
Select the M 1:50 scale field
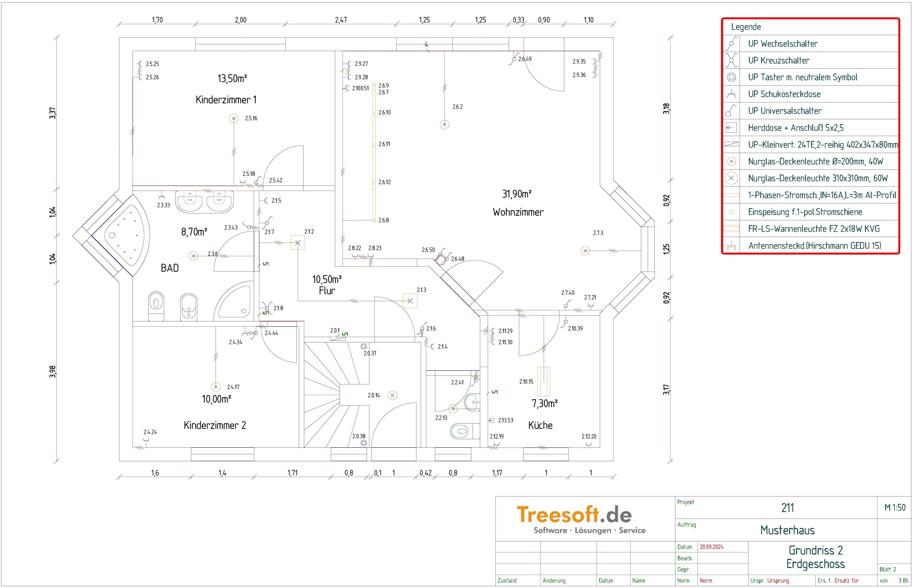coord(895,508)
